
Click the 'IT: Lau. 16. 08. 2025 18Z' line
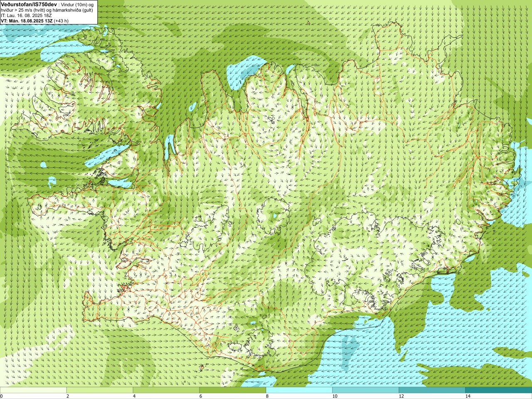coord(26,15)
